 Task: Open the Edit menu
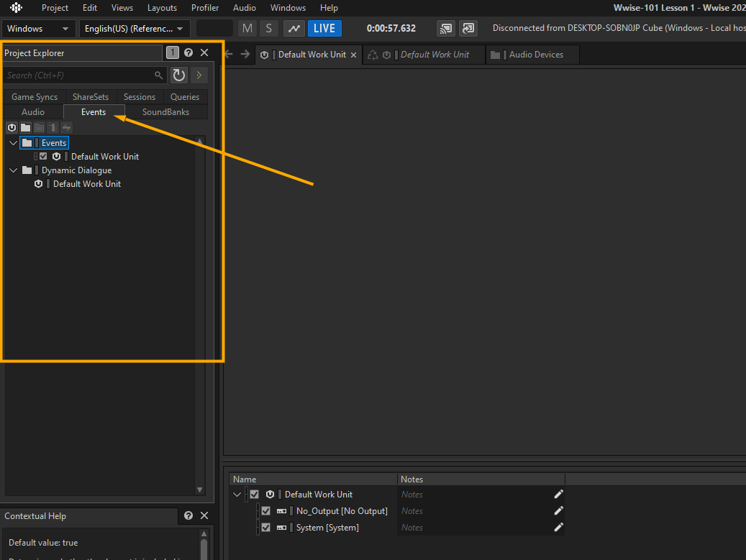coord(89,8)
